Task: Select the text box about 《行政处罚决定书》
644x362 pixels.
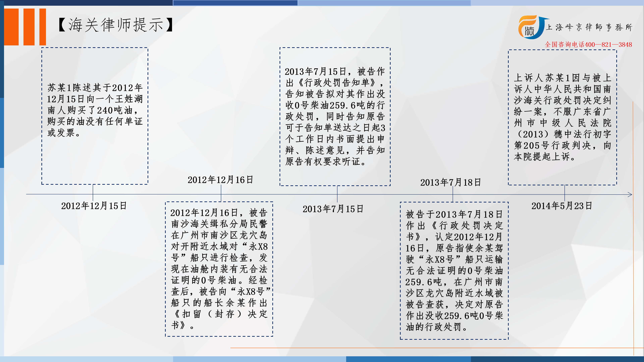Action: tap(454, 271)
